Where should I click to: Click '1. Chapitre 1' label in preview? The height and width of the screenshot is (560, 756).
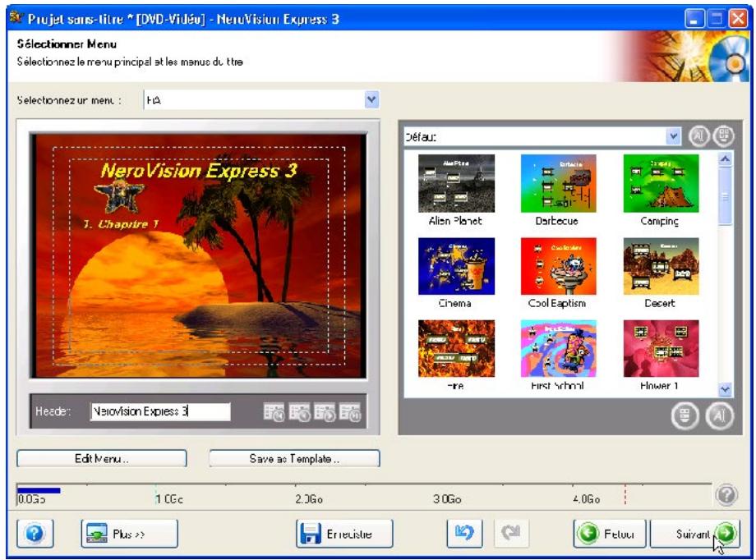(121, 224)
